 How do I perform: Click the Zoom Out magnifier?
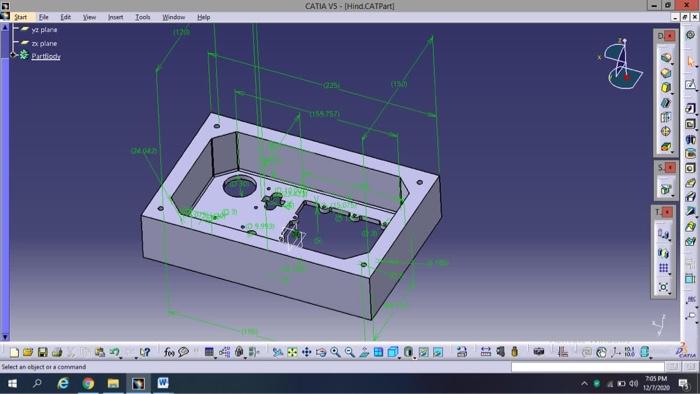(x=350, y=352)
